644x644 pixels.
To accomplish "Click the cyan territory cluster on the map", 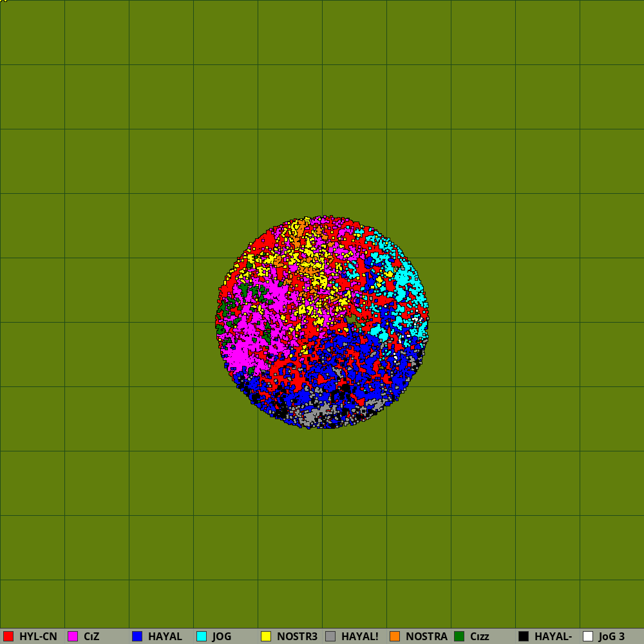I will [x=404, y=279].
